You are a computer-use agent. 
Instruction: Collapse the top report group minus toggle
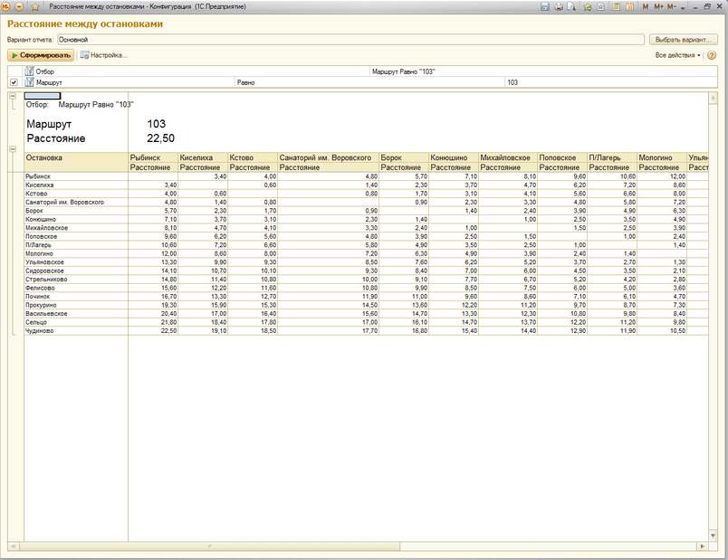(x=13, y=96)
